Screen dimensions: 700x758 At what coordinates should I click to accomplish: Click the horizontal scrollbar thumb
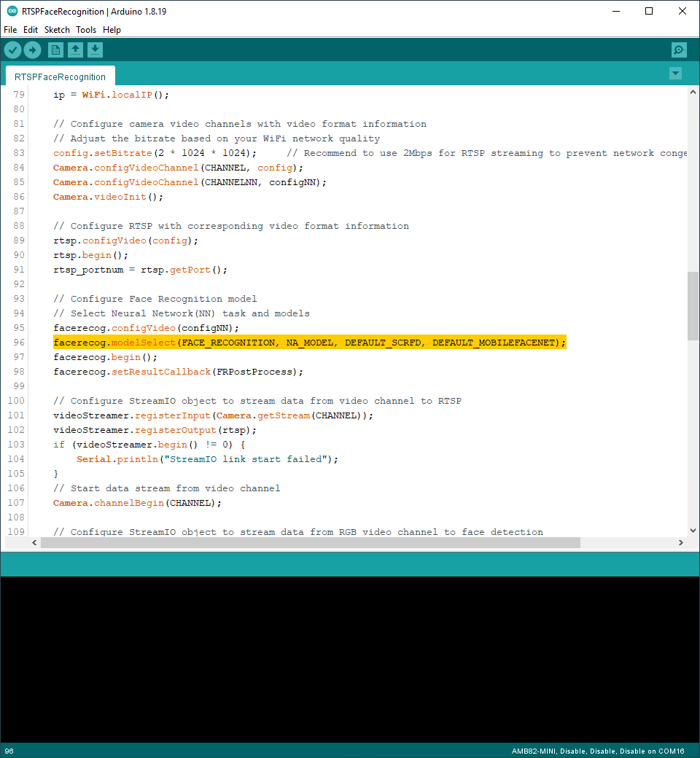[310, 543]
